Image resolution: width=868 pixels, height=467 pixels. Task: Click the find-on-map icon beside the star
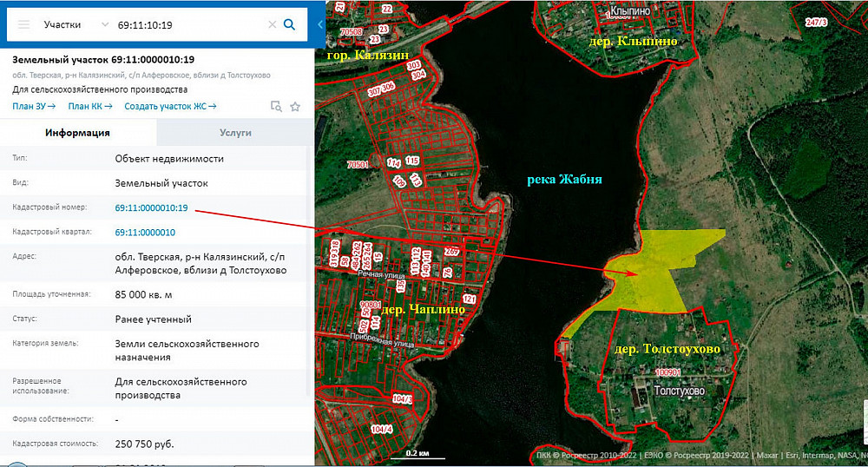(276, 107)
